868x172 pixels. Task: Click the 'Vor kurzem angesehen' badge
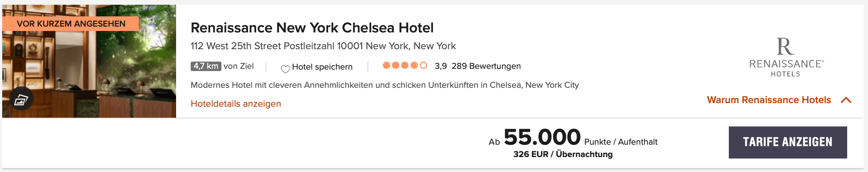(x=71, y=24)
